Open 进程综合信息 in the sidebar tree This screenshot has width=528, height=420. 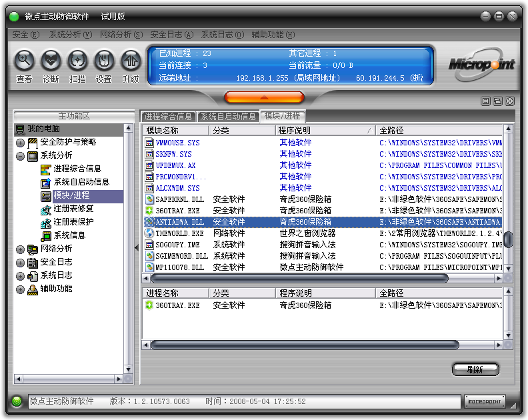[x=77, y=169]
